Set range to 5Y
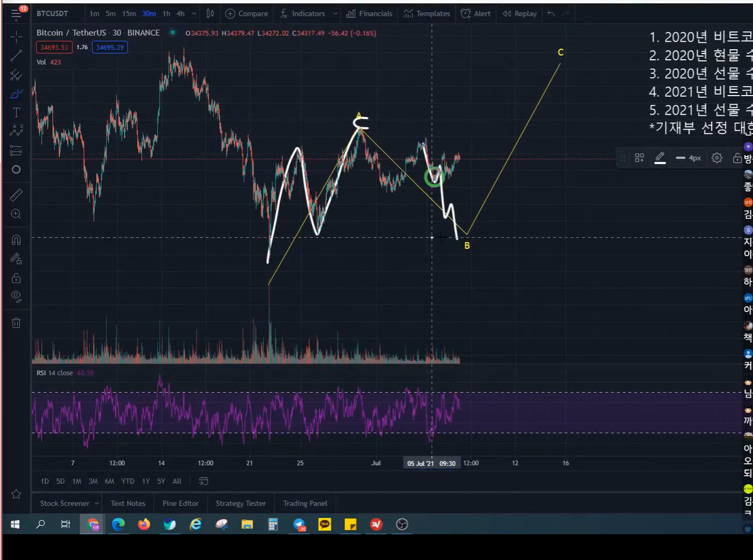753x560 pixels. coord(161,481)
